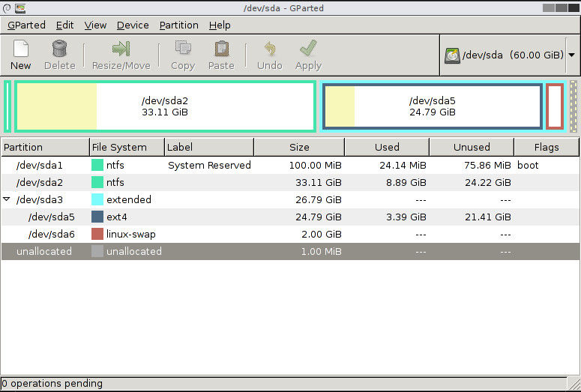The image size is (581, 392).
Task: Click the 1.00 MiB unallocated size value
Action: [x=321, y=251]
